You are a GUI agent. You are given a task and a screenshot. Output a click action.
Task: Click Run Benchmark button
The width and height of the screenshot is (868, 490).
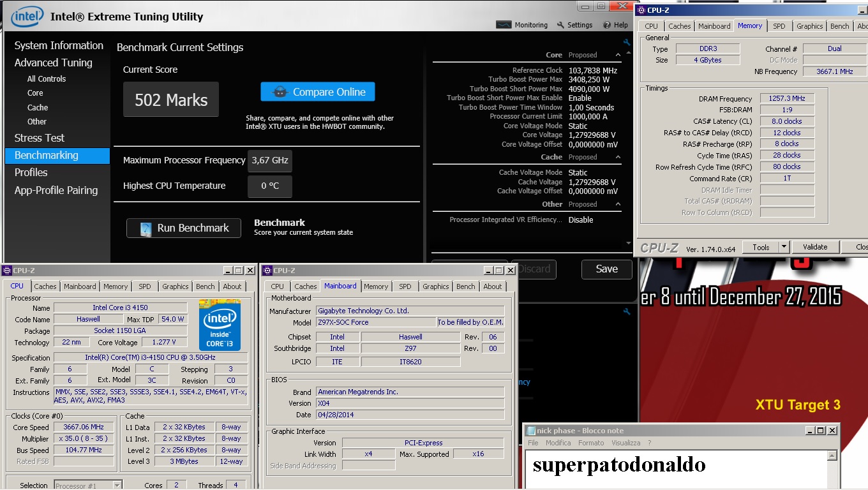point(184,228)
